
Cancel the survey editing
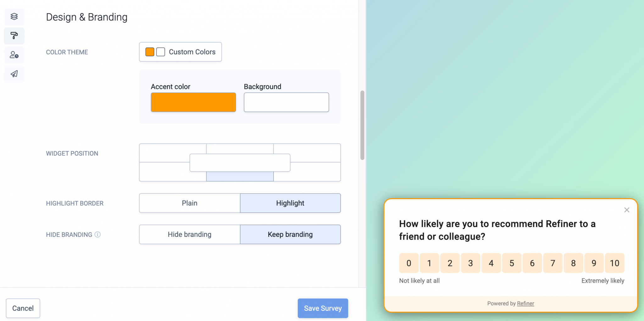(23, 308)
